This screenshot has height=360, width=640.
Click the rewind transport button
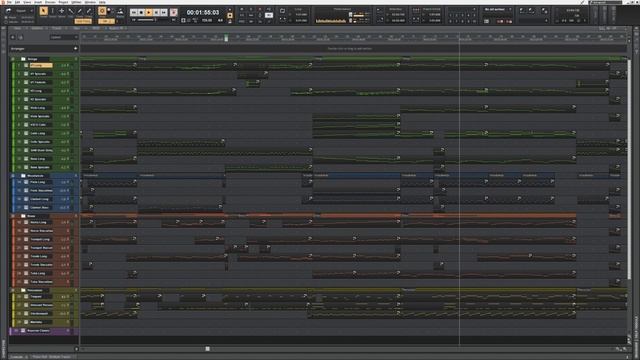pyautogui.click(x=133, y=13)
